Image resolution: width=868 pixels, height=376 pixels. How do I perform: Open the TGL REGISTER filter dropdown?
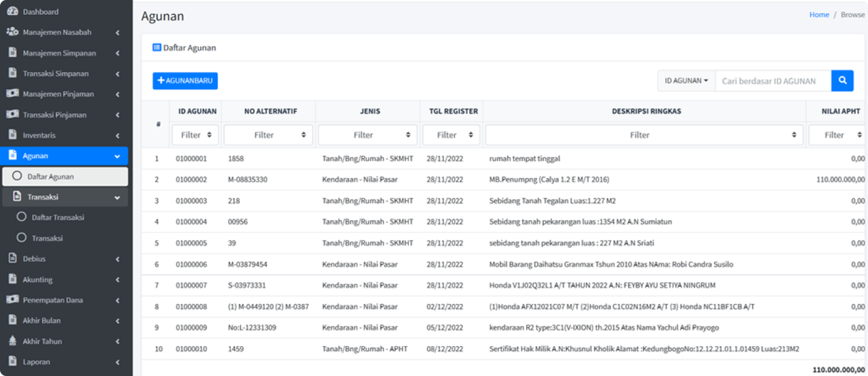(x=451, y=135)
